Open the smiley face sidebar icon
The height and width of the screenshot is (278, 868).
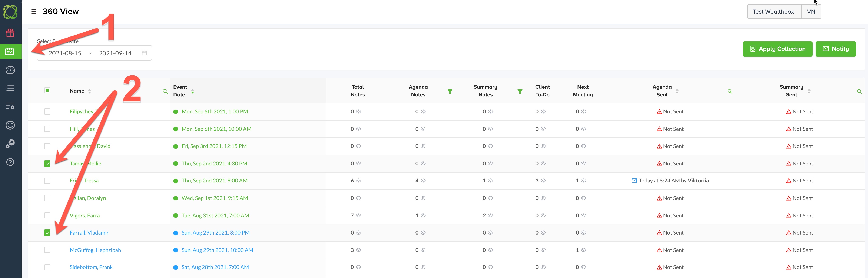(x=10, y=125)
